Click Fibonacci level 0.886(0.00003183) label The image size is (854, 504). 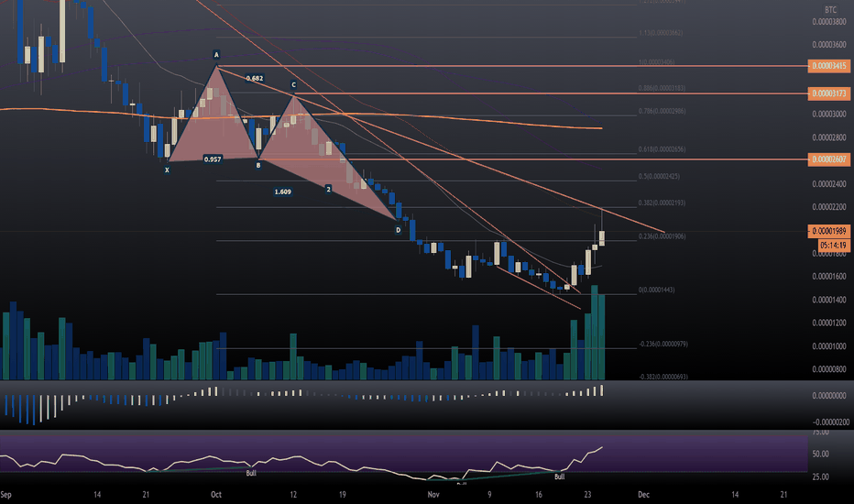click(662, 88)
